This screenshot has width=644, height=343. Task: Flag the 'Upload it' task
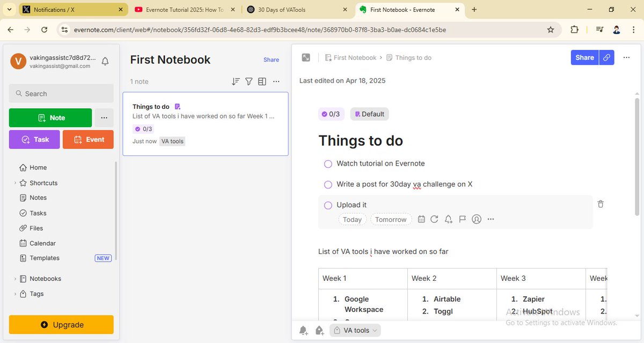(462, 219)
